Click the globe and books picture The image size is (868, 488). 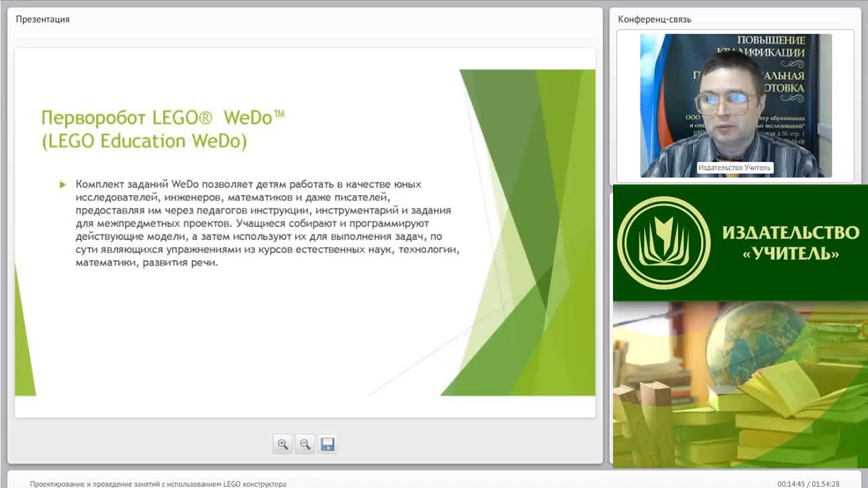coord(741,384)
